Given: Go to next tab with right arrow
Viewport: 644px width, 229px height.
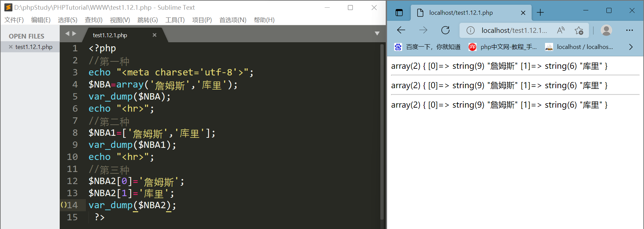Looking at the screenshot, I should pyautogui.click(x=74, y=34).
